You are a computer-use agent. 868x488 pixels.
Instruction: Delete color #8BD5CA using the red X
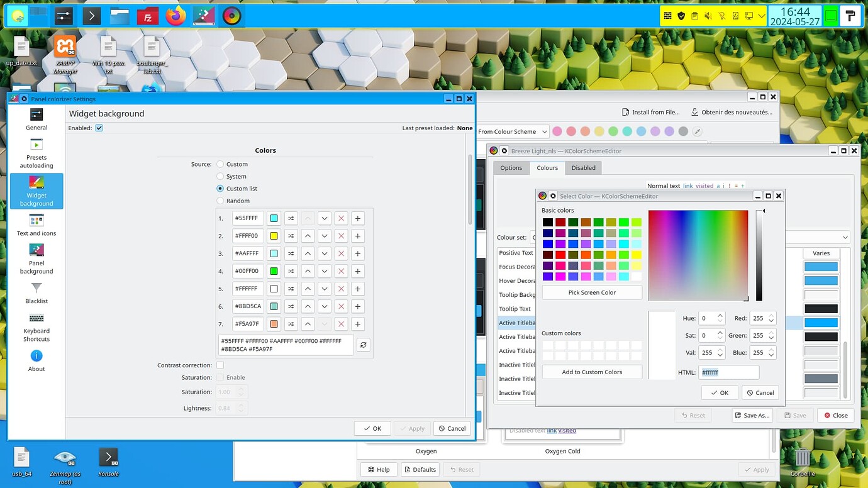(341, 306)
